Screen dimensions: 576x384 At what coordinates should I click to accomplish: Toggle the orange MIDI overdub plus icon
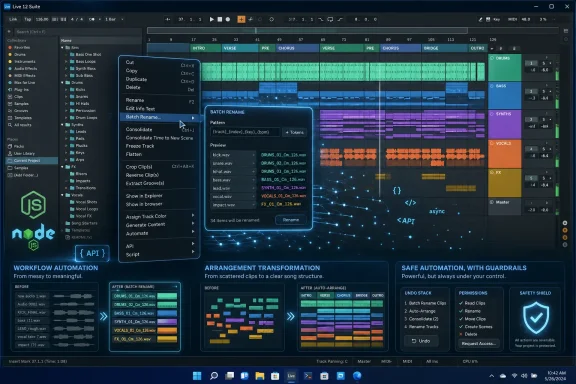[241, 19]
